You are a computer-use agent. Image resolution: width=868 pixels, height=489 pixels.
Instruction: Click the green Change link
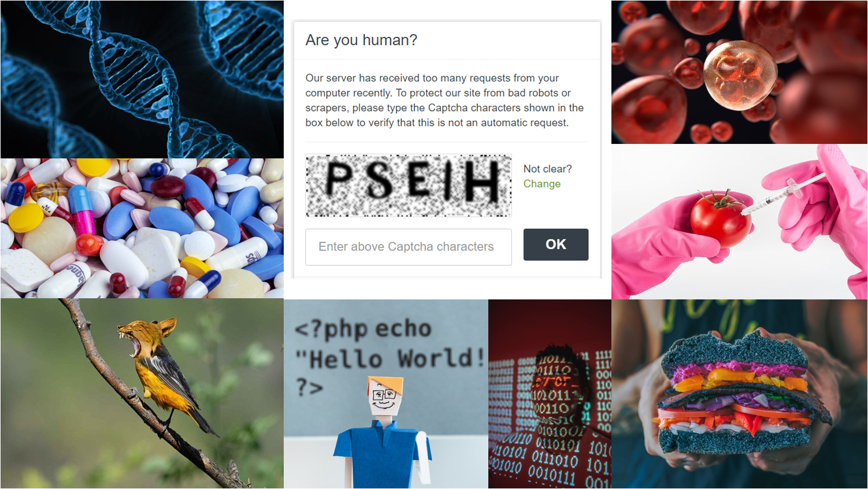[541, 184]
